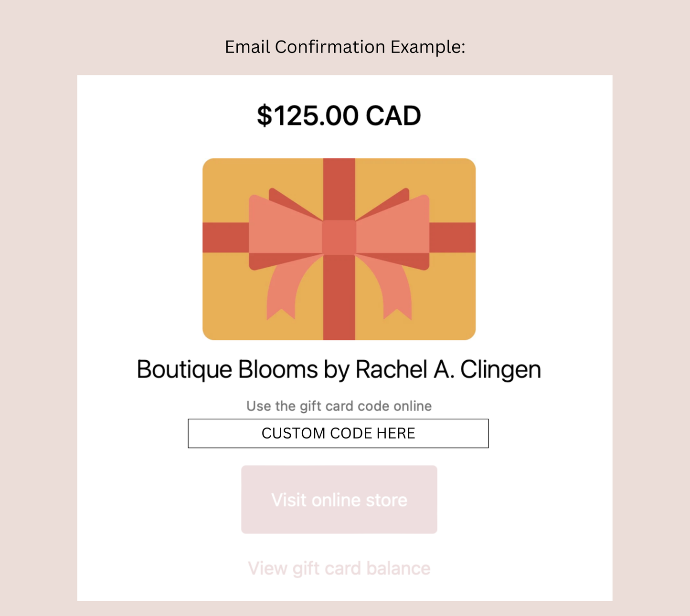Screen dimensions: 690x616
Task: Click the CUSTOM CODE HERE code box
Action: coord(338,433)
